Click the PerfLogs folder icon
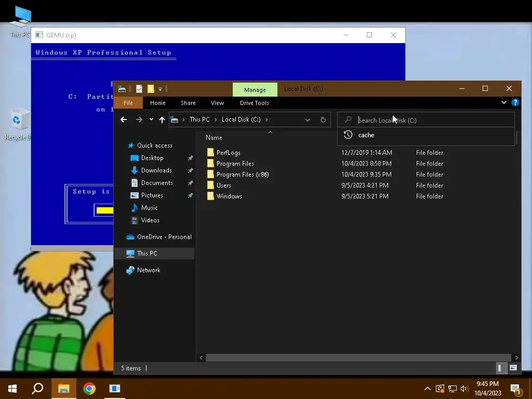 click(210, 152)
